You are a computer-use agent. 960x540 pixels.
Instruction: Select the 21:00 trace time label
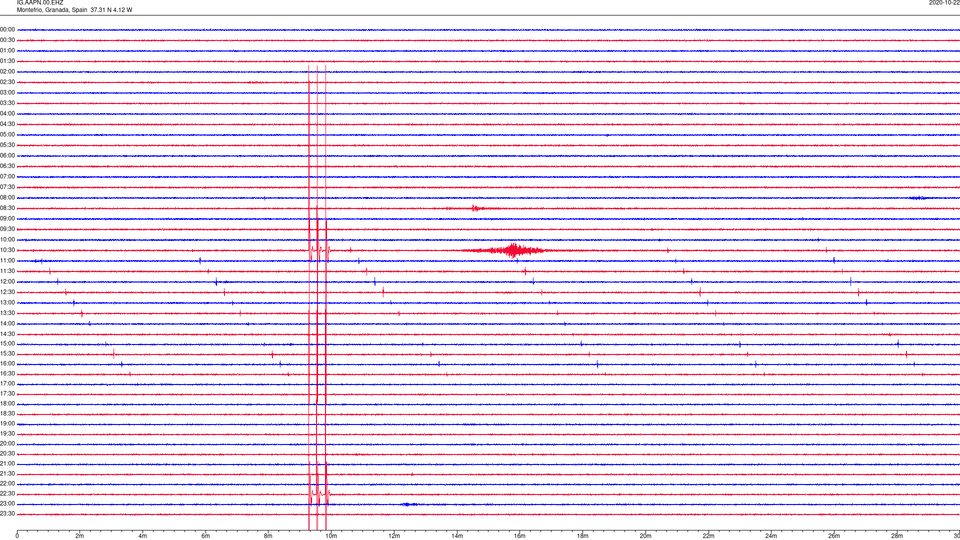(x=7, y=463)
